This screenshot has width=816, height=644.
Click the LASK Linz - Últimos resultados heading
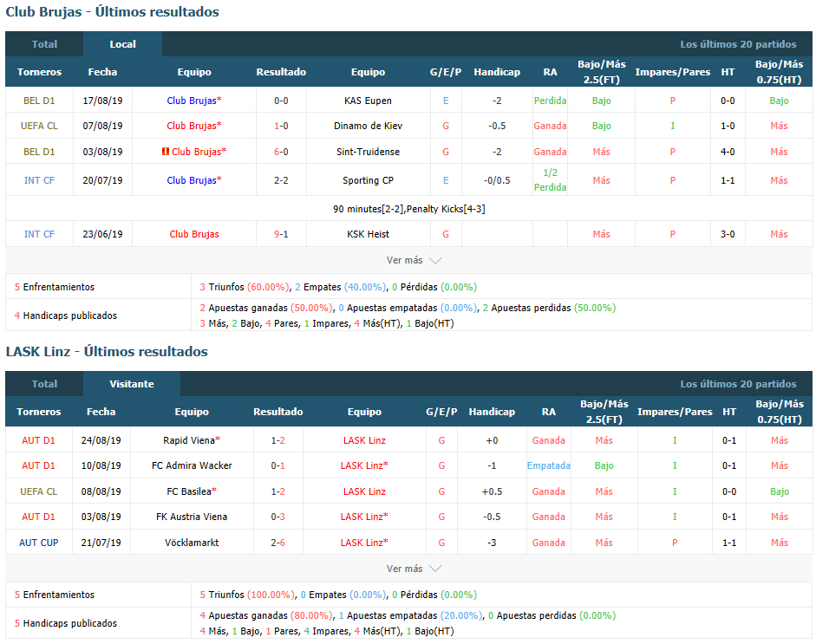tap(107, 352)
